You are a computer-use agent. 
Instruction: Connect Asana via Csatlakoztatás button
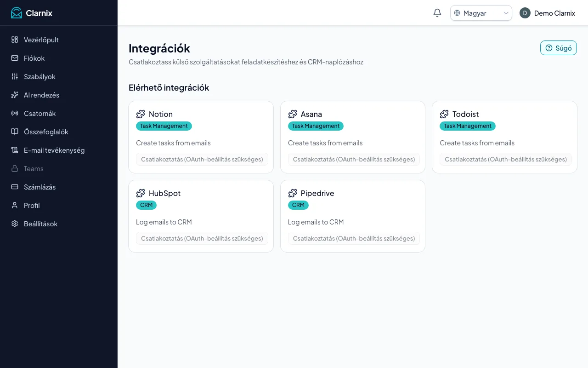pos(354,159)
